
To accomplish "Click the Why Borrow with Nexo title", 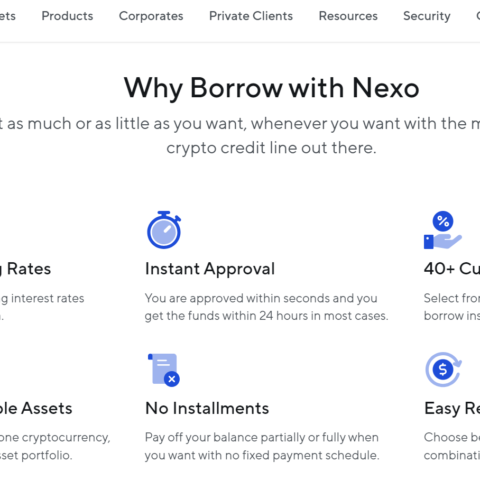I will click(271, 88).
